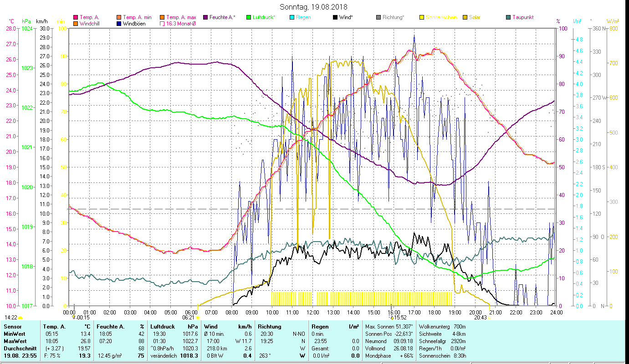The height and width of the screenshot is (364, 629).
Task: Click the cyan Regen legend square
Action: pyautogui.click(x=291, y=17)
